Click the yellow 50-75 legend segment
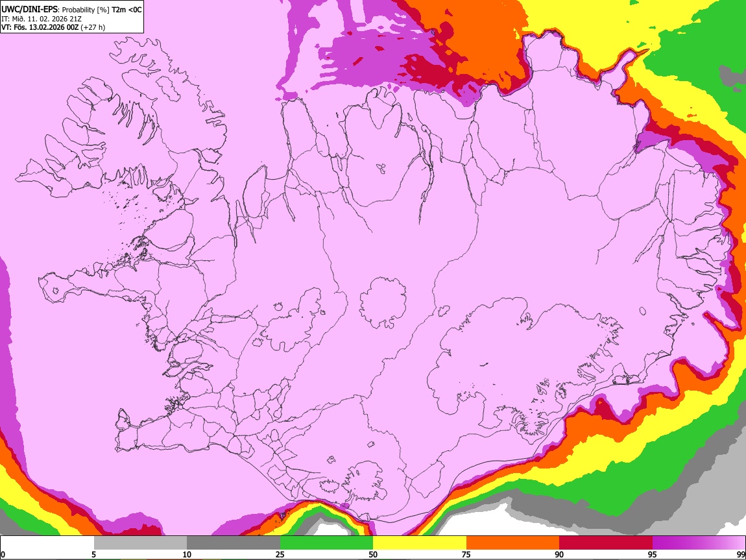 (420, 543)
